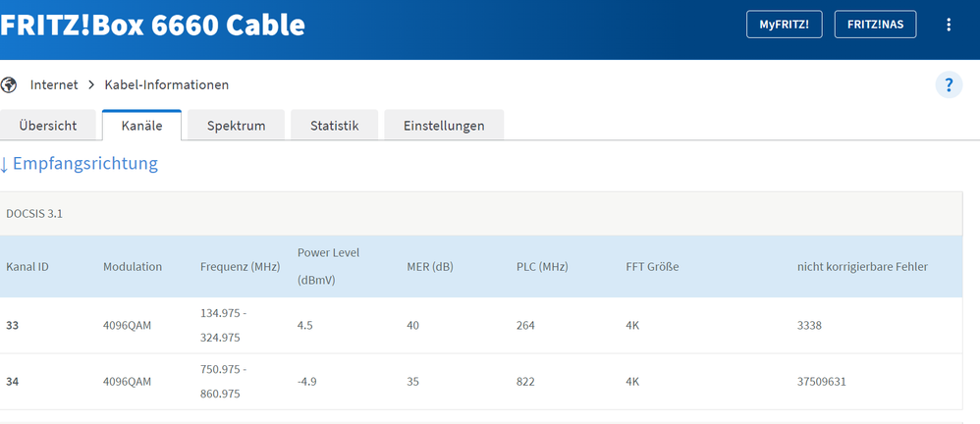Click the Kanal ID column header

(27, 266)
